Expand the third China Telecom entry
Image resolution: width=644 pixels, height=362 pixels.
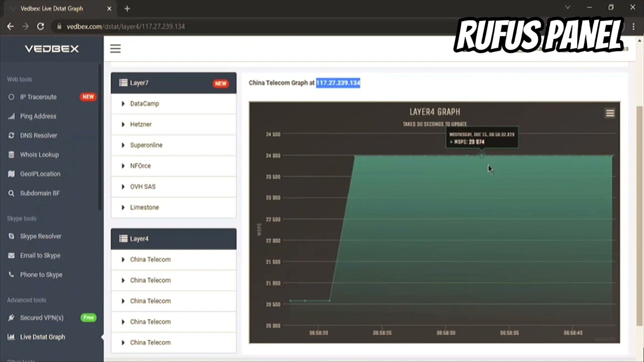pos(174,301)
